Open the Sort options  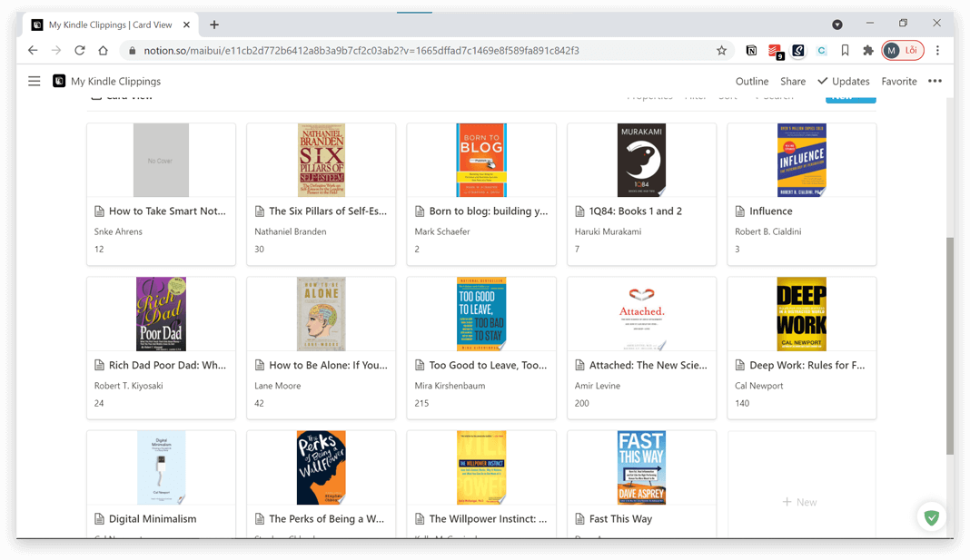click(727, 95)
